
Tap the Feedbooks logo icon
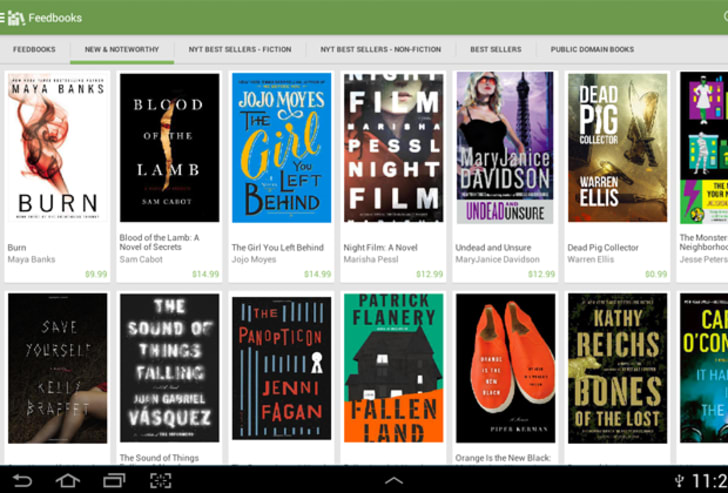coord(16,18)
